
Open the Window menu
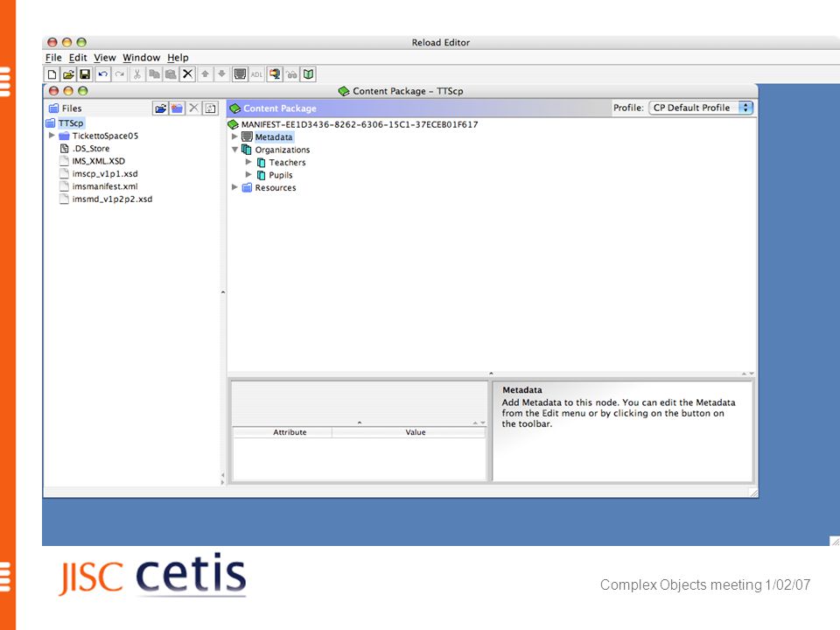[142, 58]
